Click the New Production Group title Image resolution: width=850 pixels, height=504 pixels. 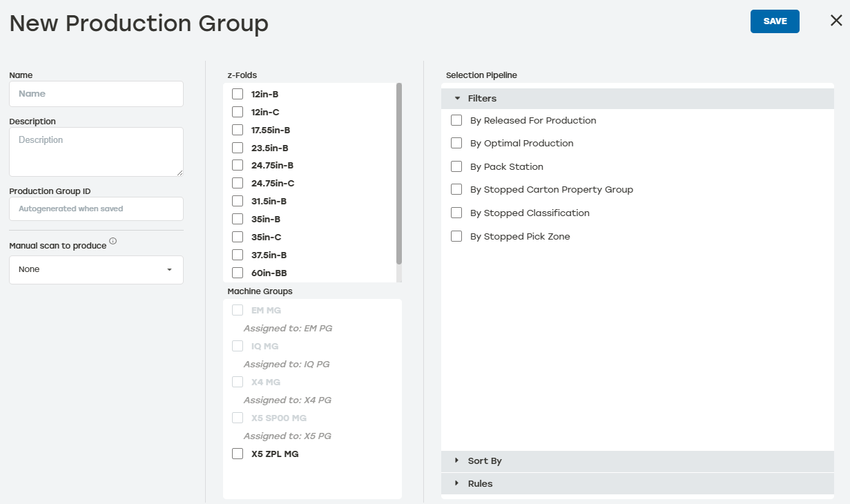pyautogui.click(x=139, y=23)
